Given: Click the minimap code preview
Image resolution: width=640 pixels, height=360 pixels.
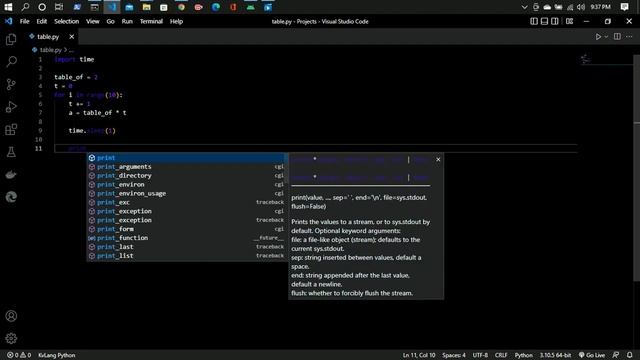Looking at the screenshot, I should click(585, 60).
